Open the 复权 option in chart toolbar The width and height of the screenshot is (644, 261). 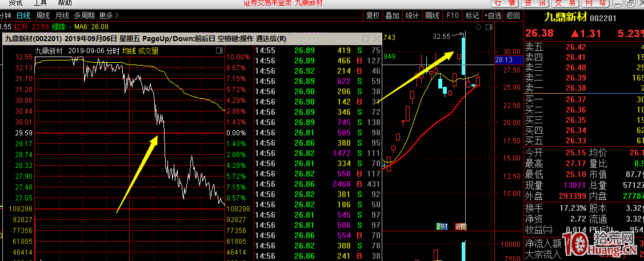tap(373, 15)
